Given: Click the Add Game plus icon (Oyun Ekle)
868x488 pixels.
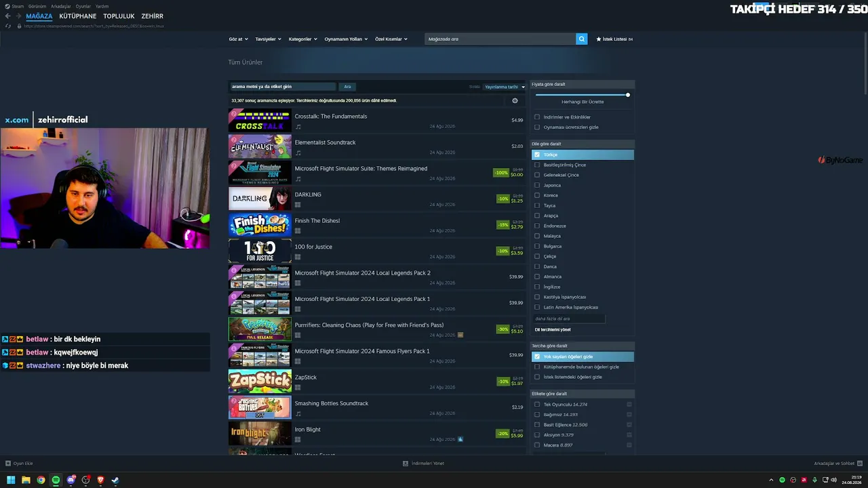Looking at the screenshot, I should coord(8,464).
